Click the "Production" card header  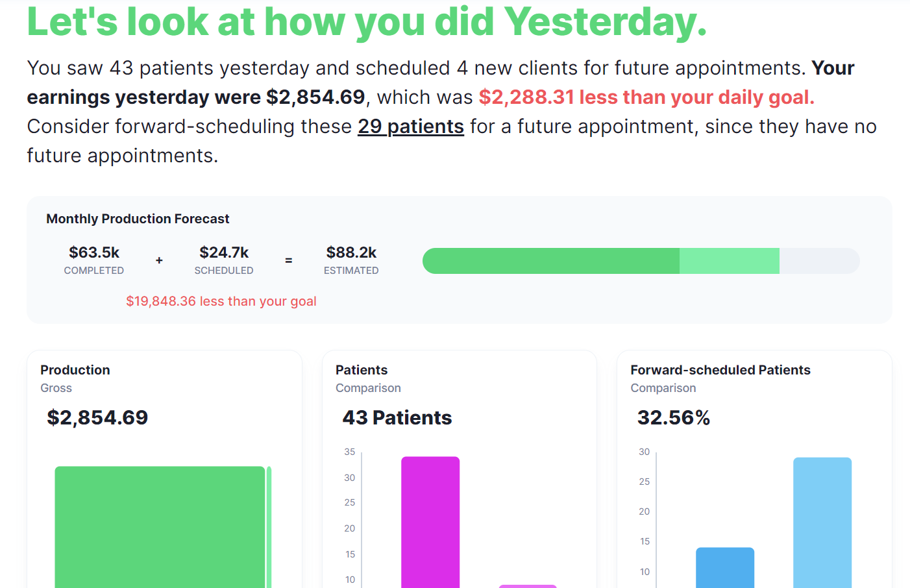click(x=75, y=370)
